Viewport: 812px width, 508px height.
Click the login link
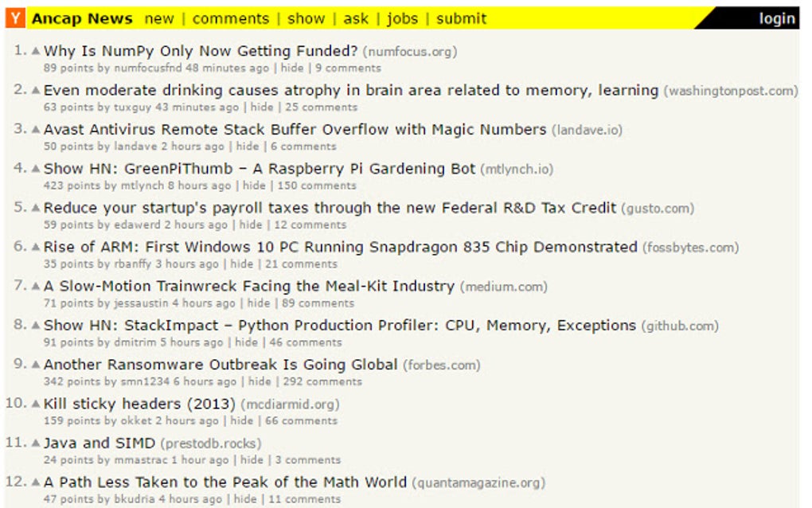point(776,18)
